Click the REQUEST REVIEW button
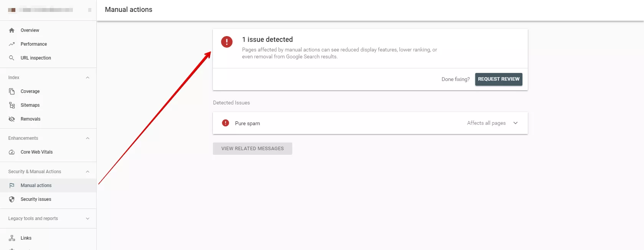The width and height of the screenshot is (644, 250). [x=499, y=79]
